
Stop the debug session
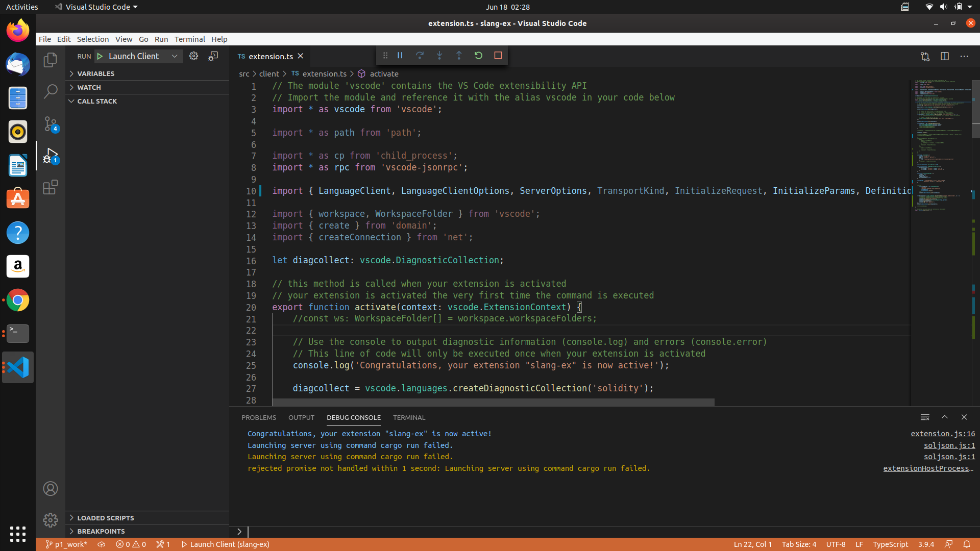tap(498, 55)
